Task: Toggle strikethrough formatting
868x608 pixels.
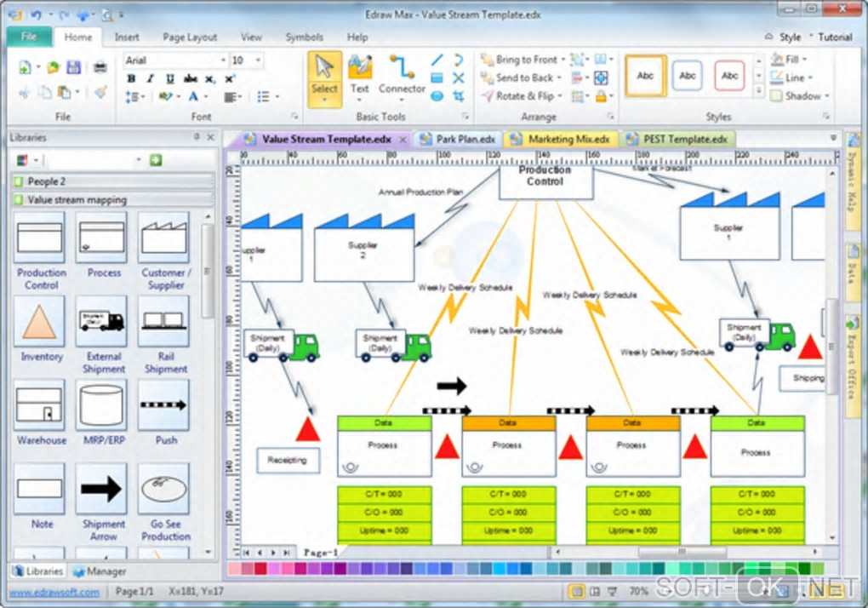Action: [x=191, y=78]
